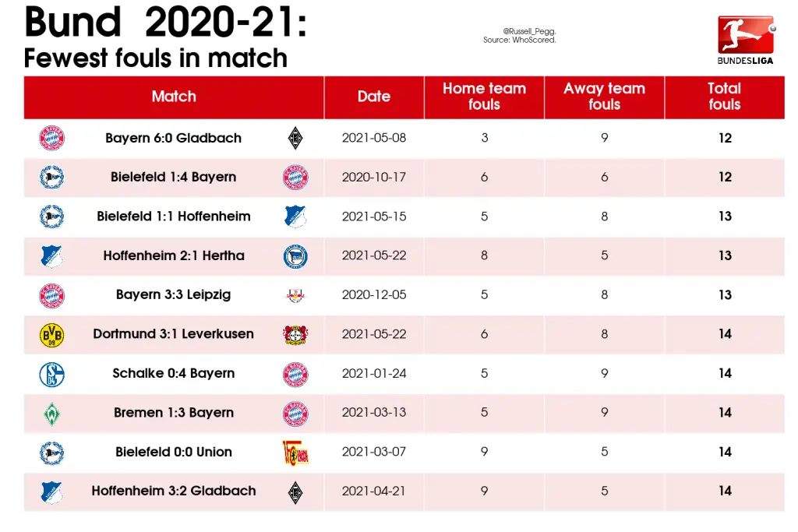The width and height of the screenshot is (798, 532).
Task: Click the Schalke 04 club crest
Action: pos(51,375)
